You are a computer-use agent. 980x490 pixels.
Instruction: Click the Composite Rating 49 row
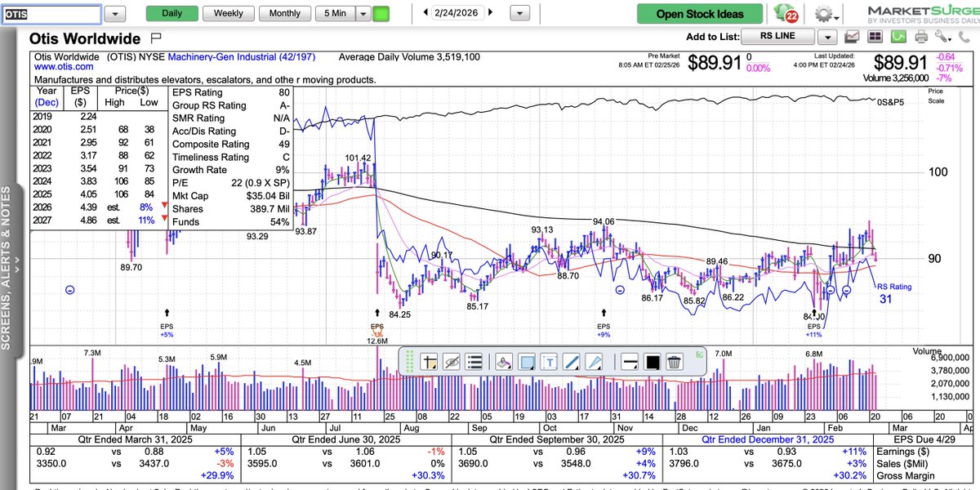[x=230, y=144]
